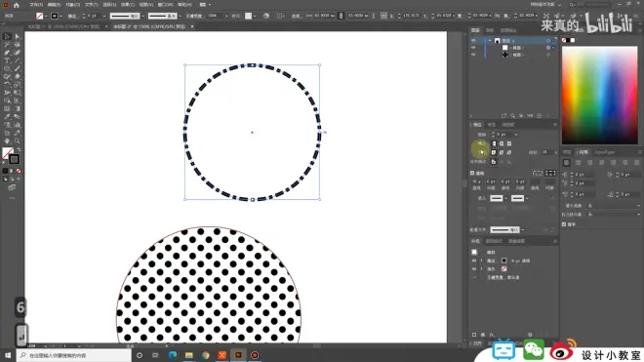Select the Ellipse shape tool
This screenshot has width=644, height=362.
(x=7, y=68)
